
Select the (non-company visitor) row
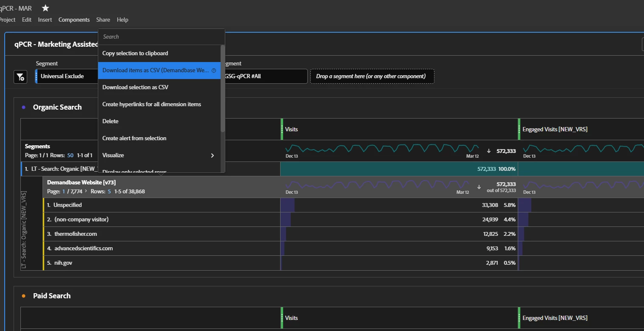[x=162, y=219]
